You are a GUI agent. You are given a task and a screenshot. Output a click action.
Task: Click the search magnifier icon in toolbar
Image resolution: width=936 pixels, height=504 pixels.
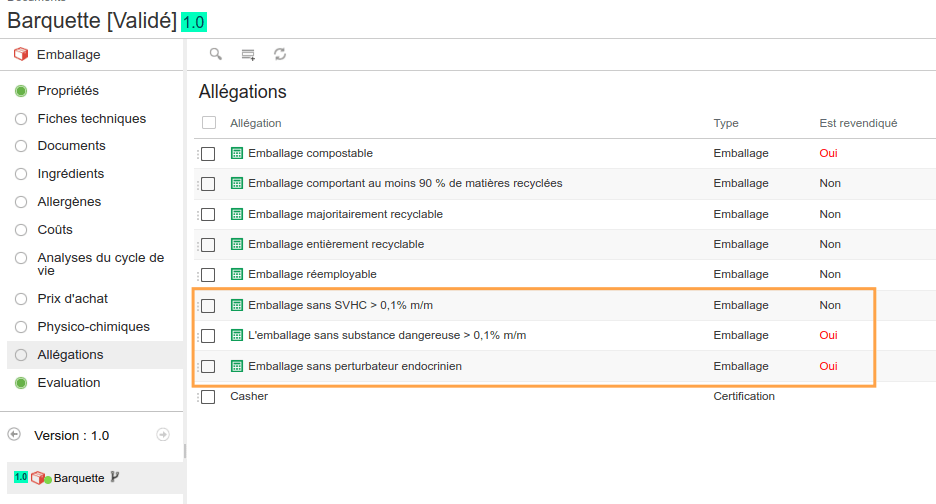click(x=215, y=54)
